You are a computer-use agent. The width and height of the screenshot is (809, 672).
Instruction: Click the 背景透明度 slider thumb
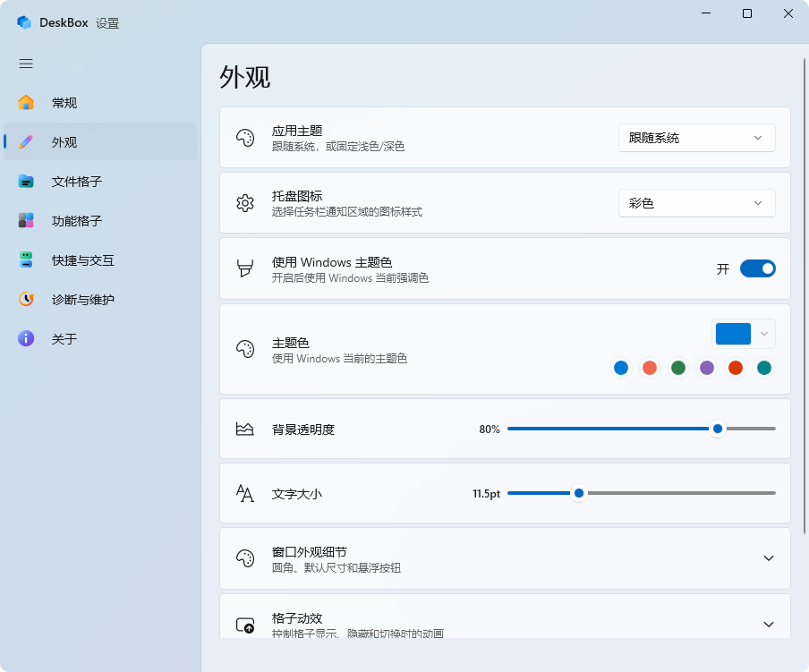tap(718, 429)
